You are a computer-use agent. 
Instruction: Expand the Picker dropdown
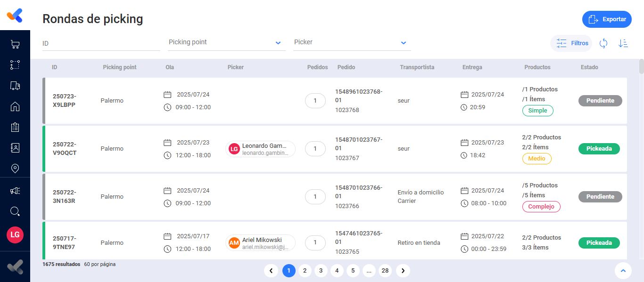[x=352, y=42]
